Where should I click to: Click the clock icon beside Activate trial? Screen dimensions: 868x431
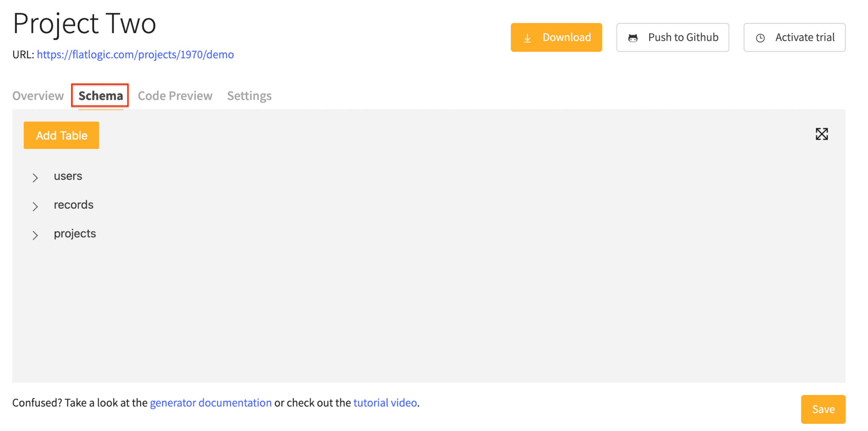coord(760,38)
